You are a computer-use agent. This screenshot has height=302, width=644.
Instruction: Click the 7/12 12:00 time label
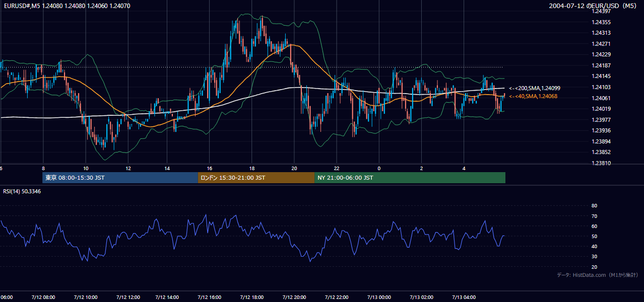[128, 297]
